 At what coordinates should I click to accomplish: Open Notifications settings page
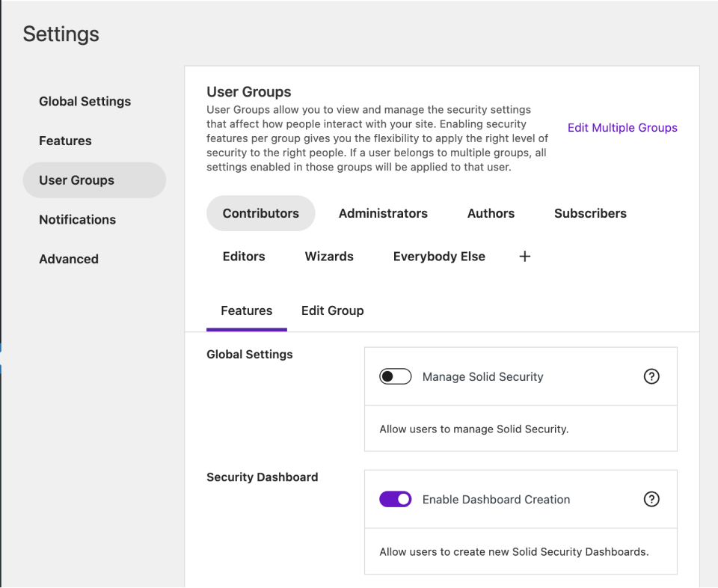coord(77,220)
